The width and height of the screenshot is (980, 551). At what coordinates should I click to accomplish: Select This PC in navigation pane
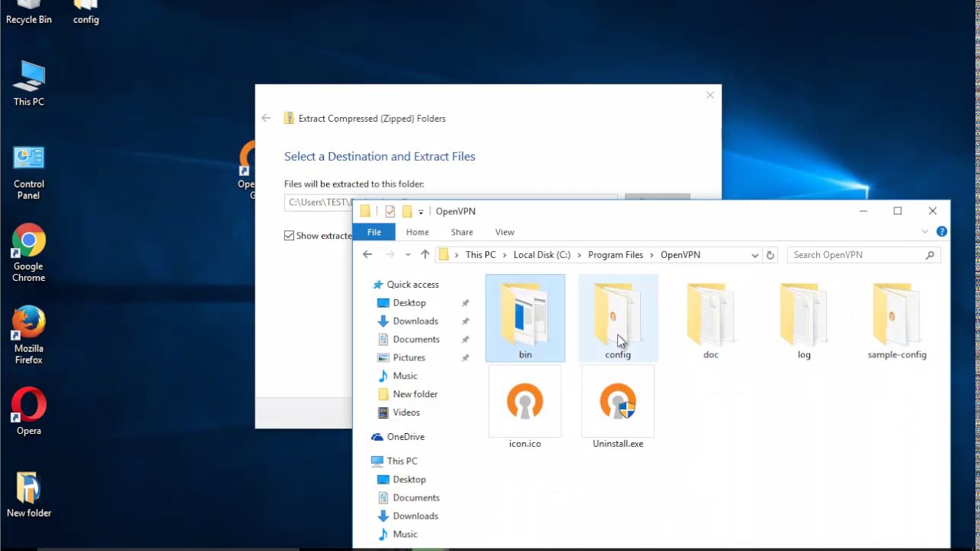point(402,461)
